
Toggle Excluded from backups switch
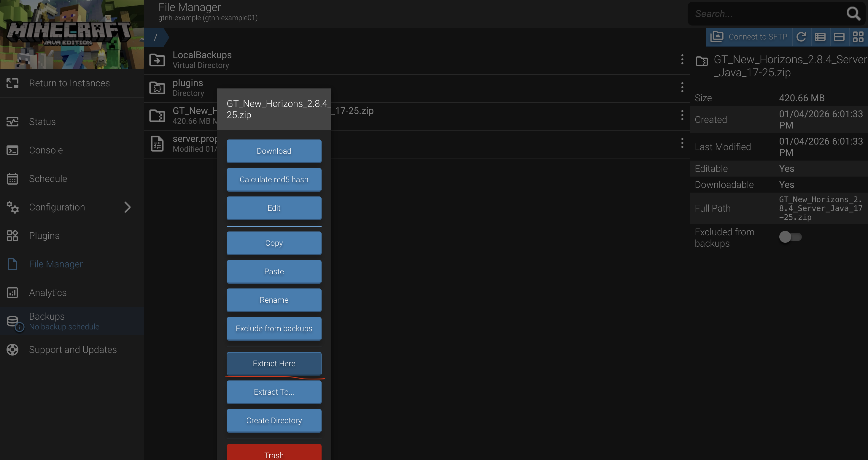pyautogui.click(x=790, y=237)
